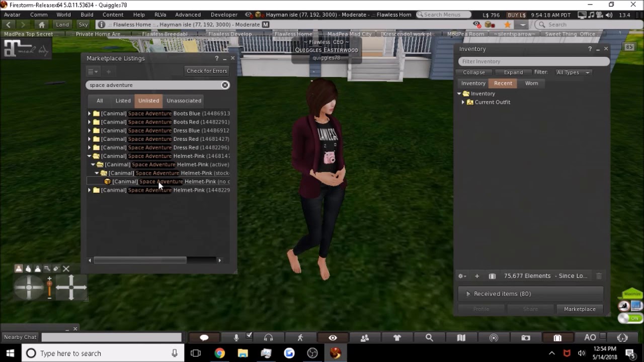
Task: Click the Sky button
Action: click(x=83, y=25)
